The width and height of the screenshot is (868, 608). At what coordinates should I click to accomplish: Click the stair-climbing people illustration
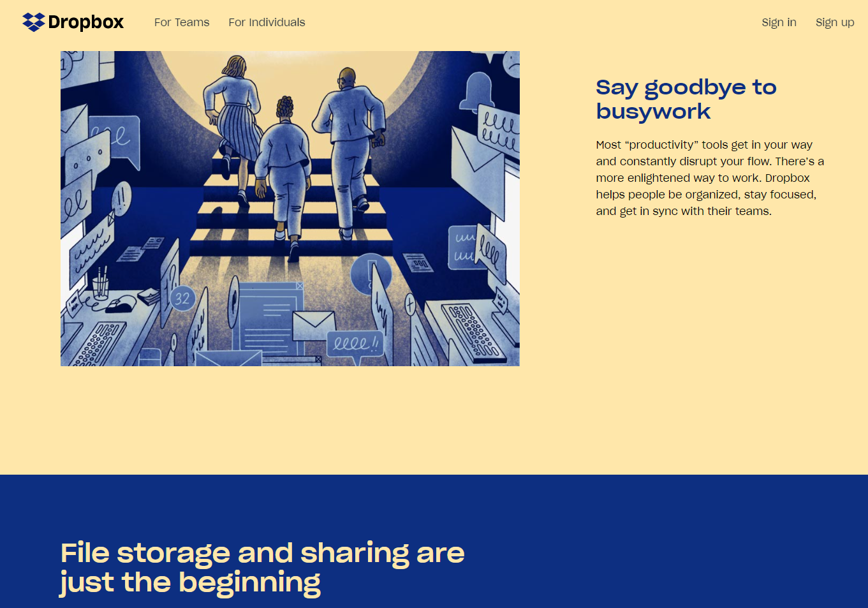point(290,209)
